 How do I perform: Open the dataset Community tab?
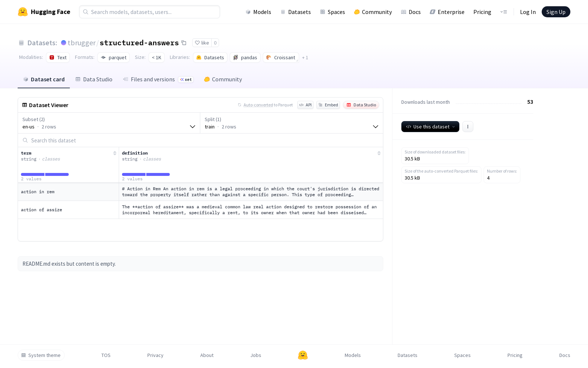coord(223,79)
